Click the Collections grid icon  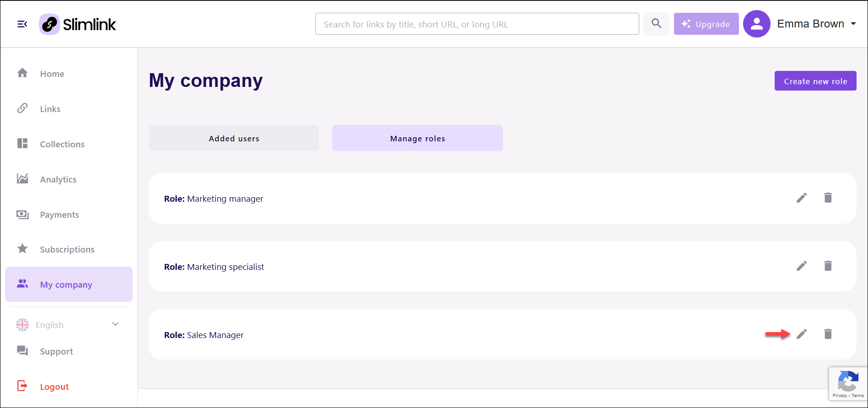pos(22,143)
